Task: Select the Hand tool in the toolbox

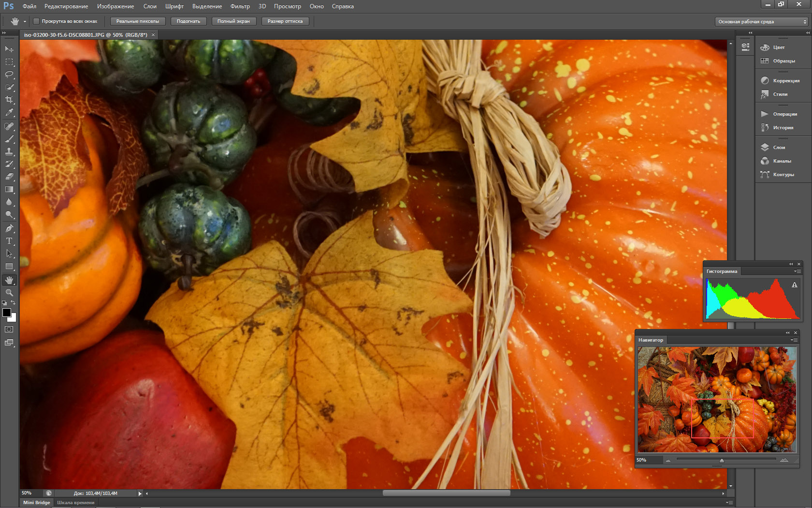Action: [x=9, y=280]
